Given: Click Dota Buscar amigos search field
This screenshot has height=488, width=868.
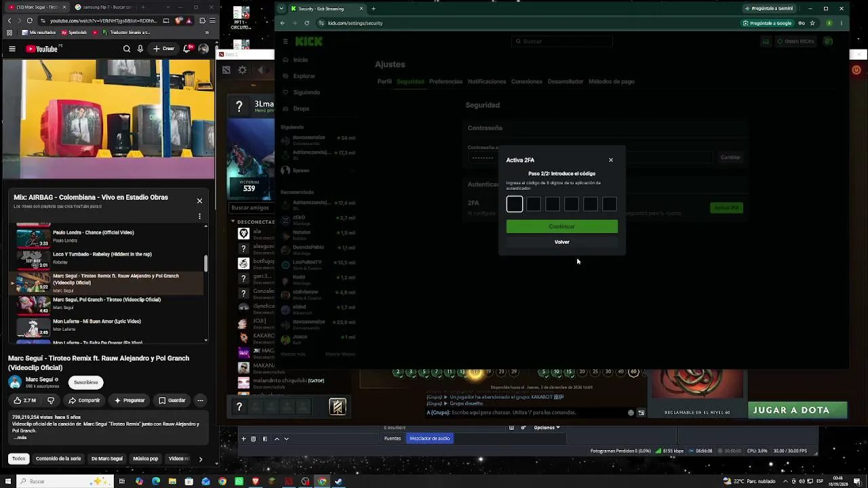Looking at the screenshot, I should [x=251, y=207].
